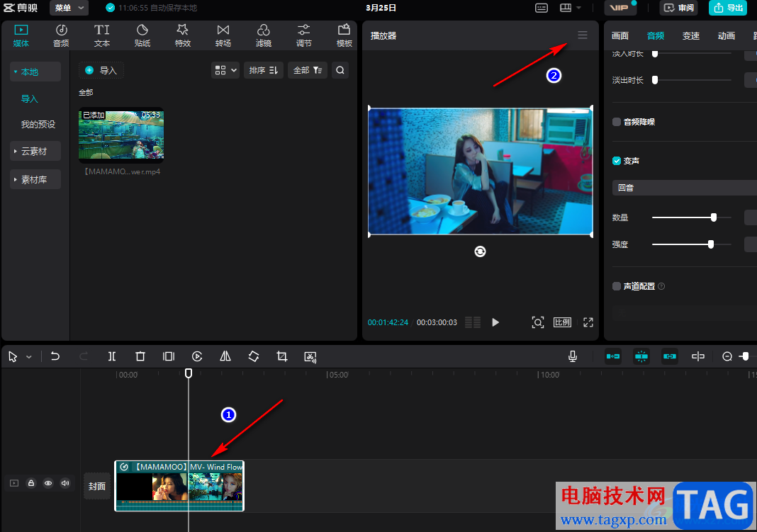Click the split clip icon
The height and width of the screenshot is (532, 757).
coord(112,356)
